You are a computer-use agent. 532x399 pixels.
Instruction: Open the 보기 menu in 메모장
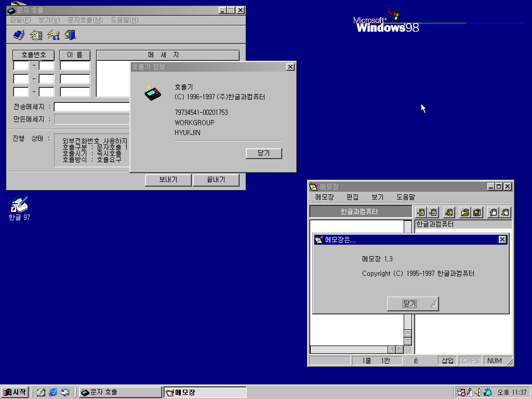coord(377,197)
